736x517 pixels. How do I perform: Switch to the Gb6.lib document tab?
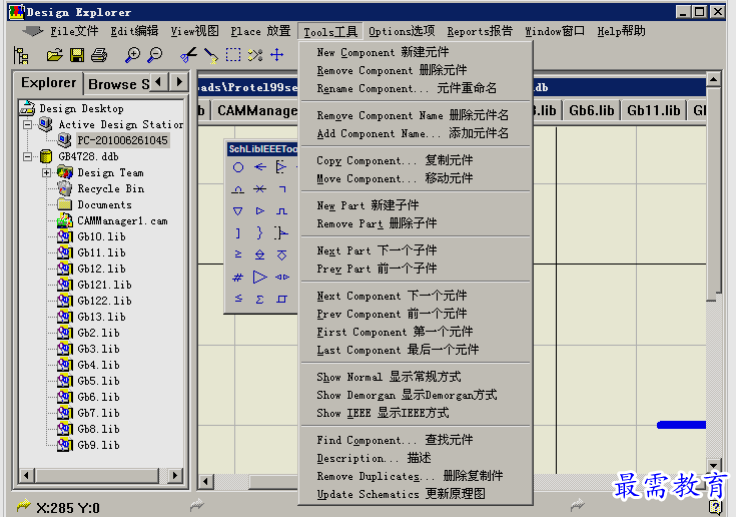pyautogui.click(x=591, y=111)
